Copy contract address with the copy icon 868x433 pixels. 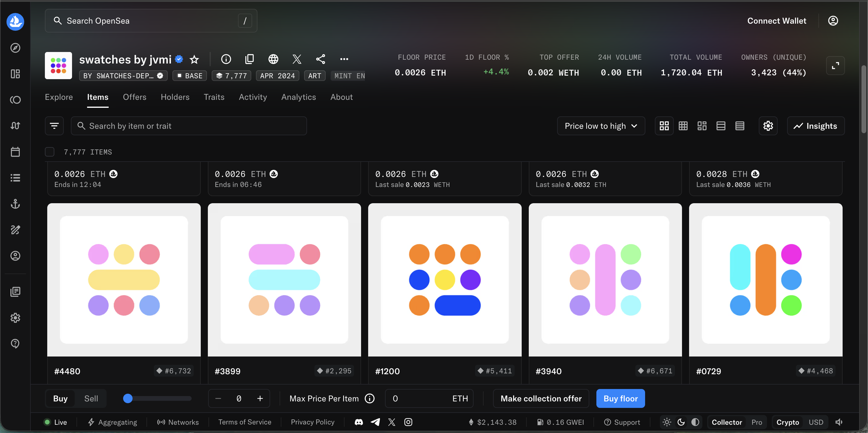249,59
